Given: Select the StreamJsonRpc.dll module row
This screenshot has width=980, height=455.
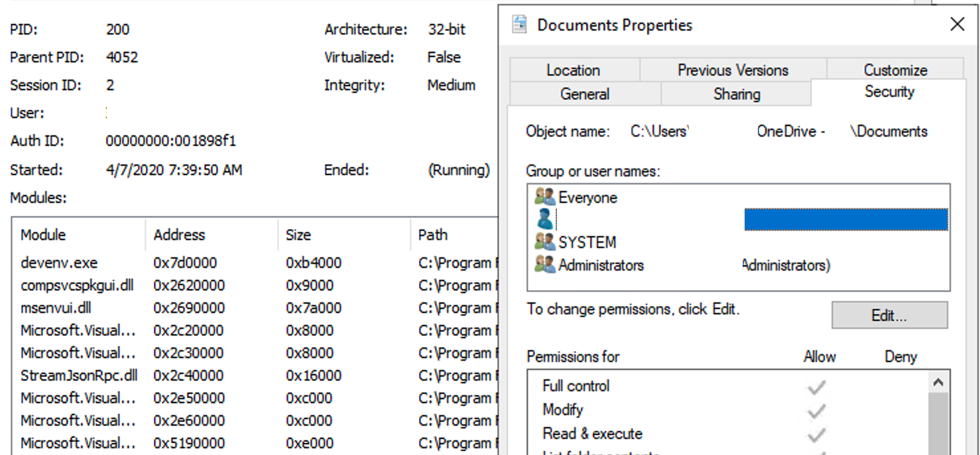Looking at the screenshot, I should click(x=255, y=375).
